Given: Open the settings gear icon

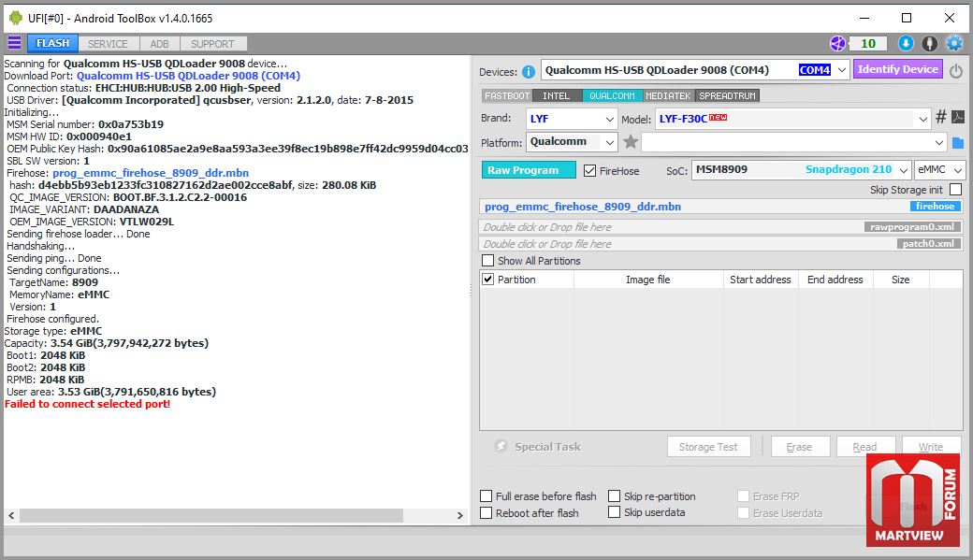Looking at the screenshot, I should click(953, 43).
